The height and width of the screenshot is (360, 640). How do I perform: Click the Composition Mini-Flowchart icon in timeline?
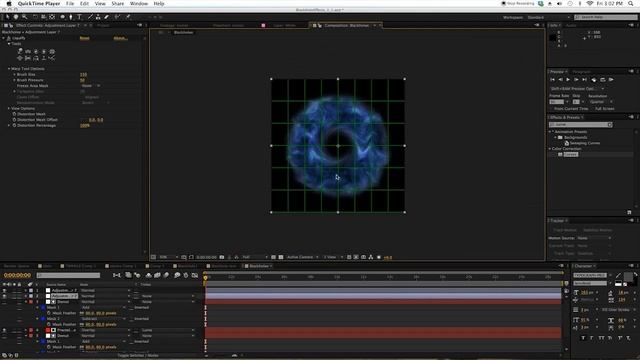[x=117, y=275]
